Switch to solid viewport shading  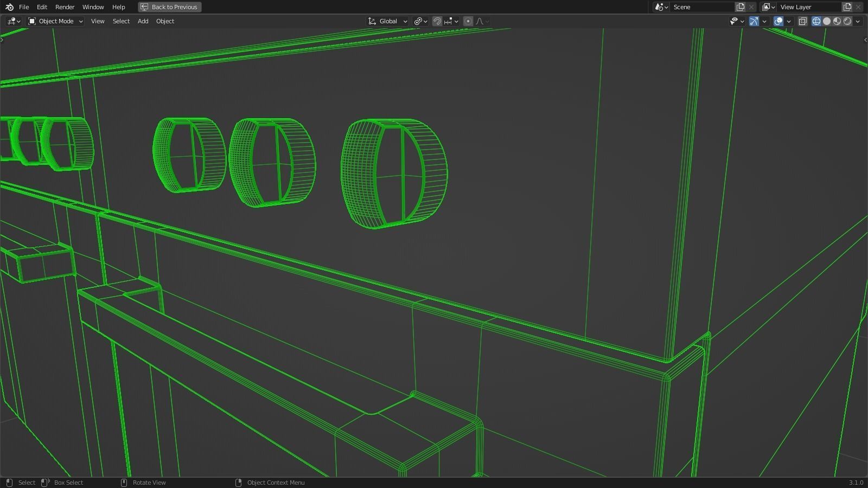point(827,21)
